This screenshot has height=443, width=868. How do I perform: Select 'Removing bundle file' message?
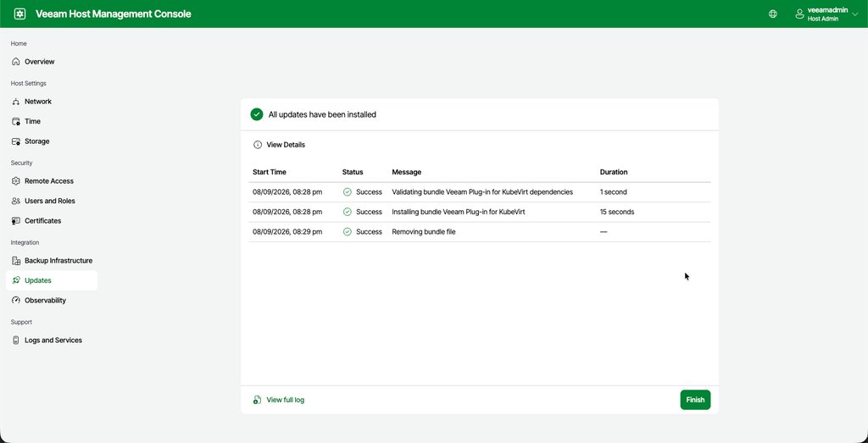tap(424, 232)
